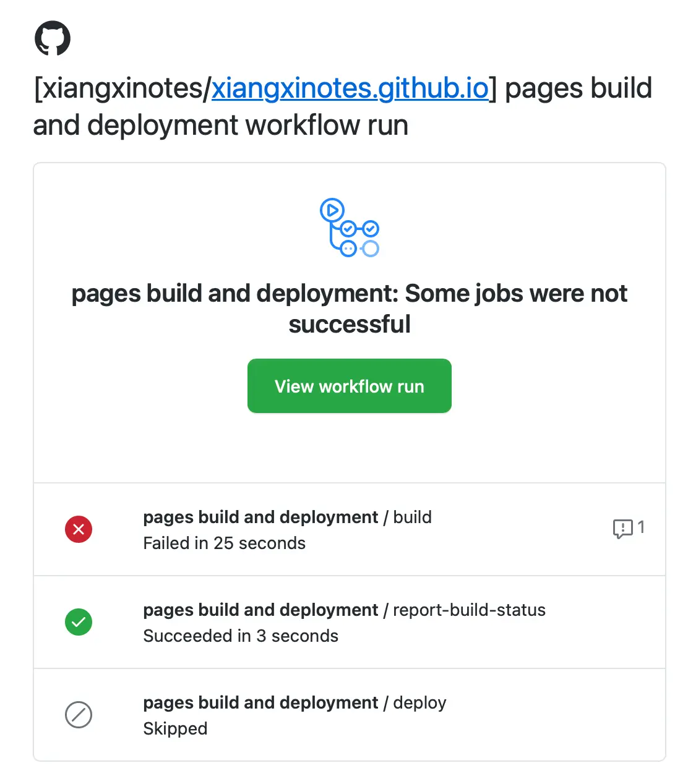The width and height of the screenshot is (688, 784).
Task: Click the Failed in 25 seconds text
Action: pyautogui.click(x=225, y=543)
